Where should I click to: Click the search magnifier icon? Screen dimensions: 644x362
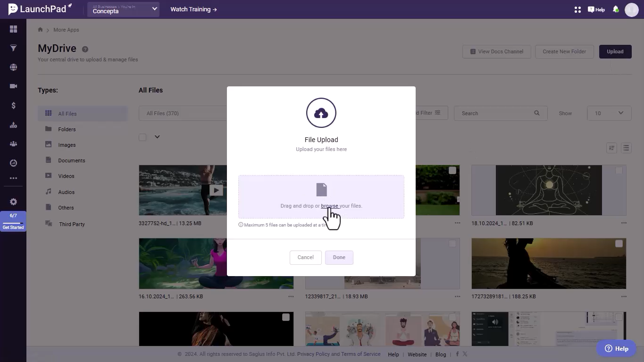coord(537,113)
